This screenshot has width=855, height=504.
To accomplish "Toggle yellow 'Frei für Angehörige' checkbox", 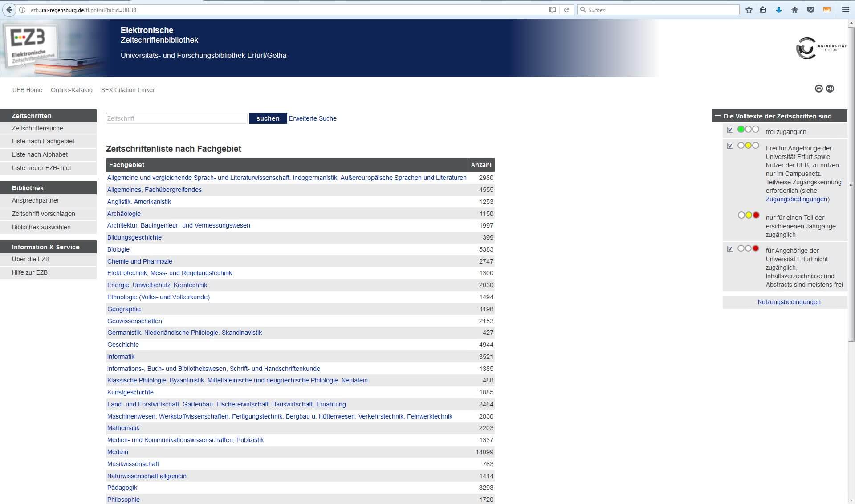I will point(730,146).
